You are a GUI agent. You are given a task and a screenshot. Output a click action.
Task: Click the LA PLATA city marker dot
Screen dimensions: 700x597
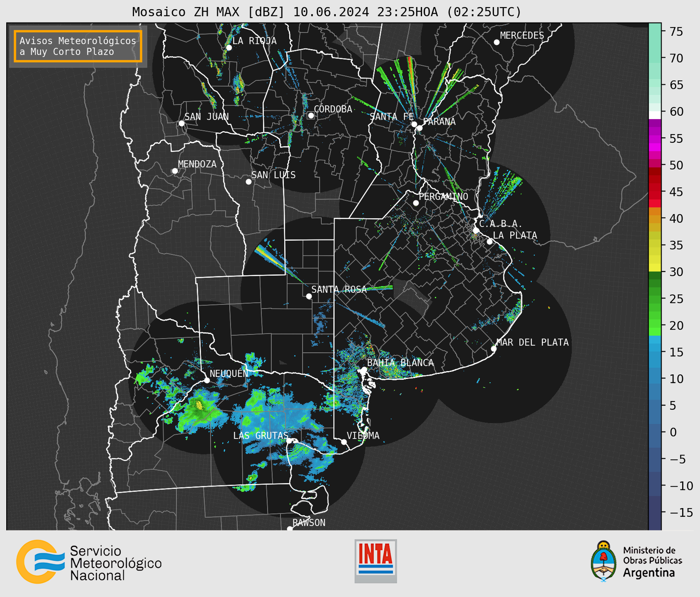click(x=490, y=242)
